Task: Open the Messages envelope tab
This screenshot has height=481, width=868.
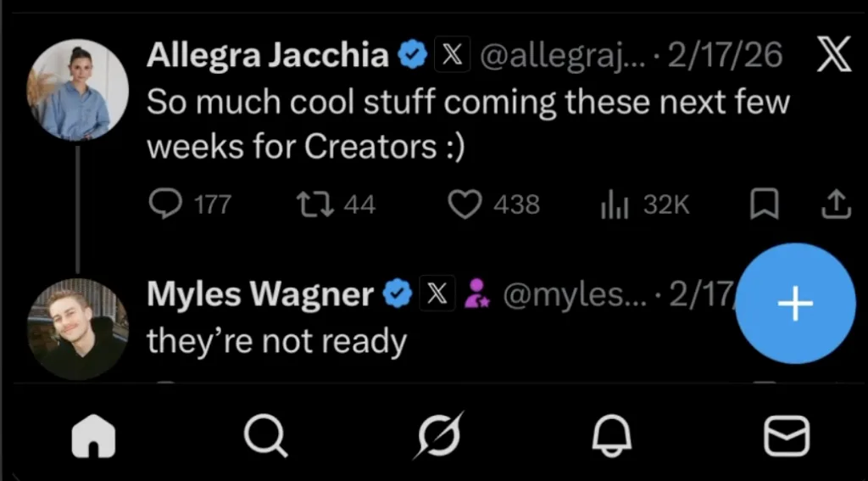Action: (787, 436)
